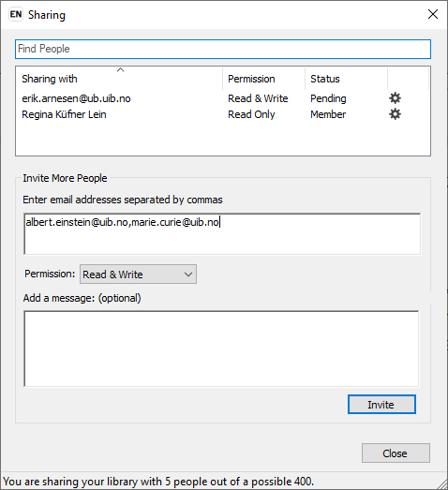Open the Permission dropdown

(x=138, y=275)
